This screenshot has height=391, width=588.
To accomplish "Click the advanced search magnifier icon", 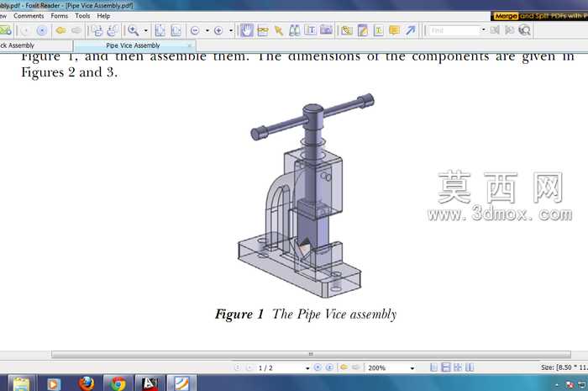I will (525, 30).
